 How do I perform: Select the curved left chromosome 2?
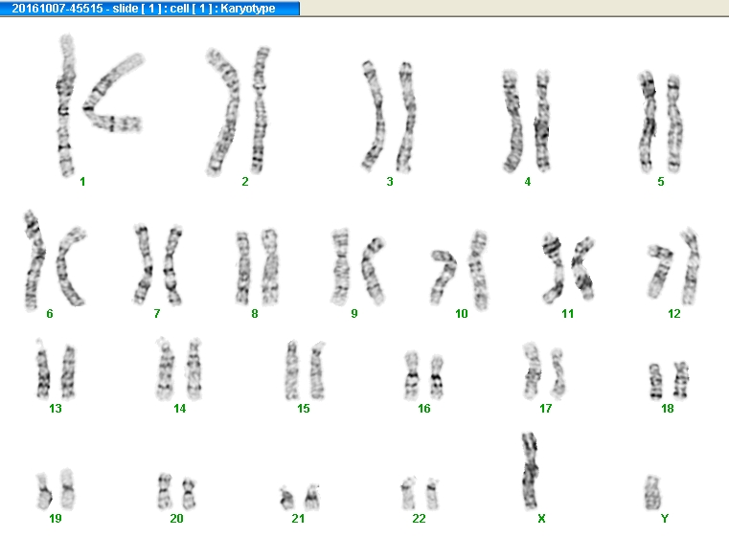(x=223, y=112)
